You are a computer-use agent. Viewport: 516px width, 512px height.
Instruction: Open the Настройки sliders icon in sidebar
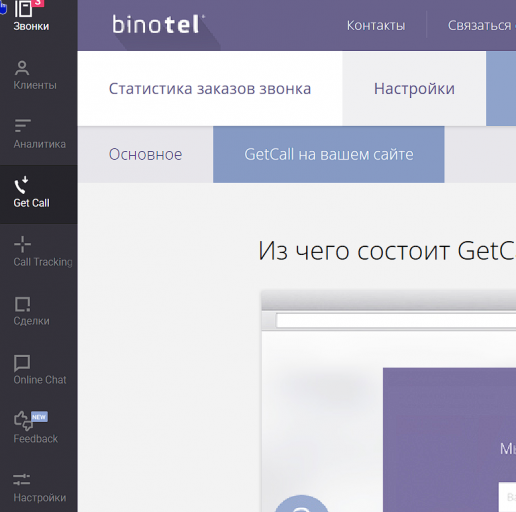tap(22, 480)
